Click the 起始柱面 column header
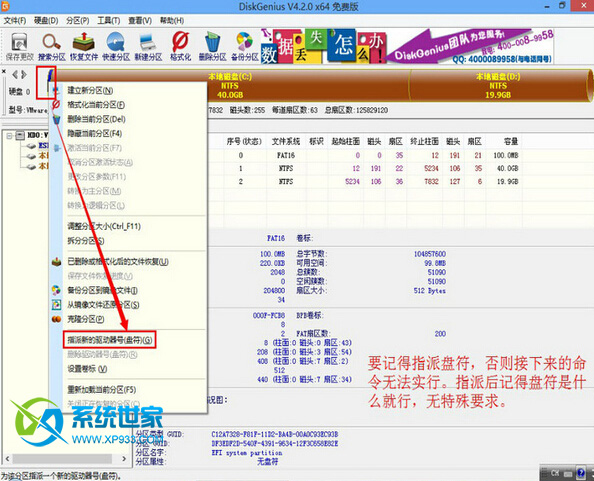 345,142
